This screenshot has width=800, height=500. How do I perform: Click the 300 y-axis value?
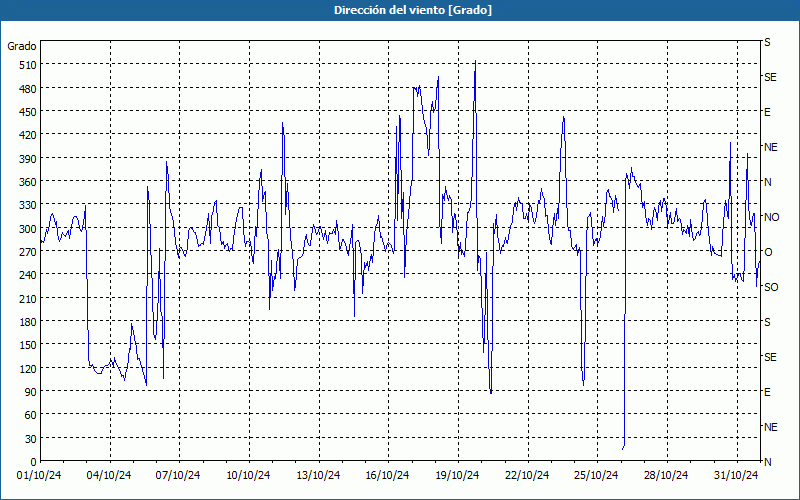[27, 229]
